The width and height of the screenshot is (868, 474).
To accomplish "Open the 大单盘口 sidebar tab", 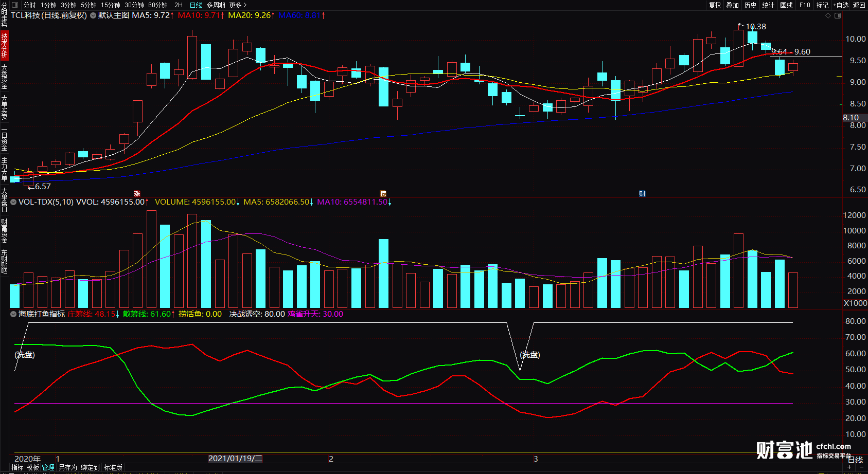I will tap(4, 200).
